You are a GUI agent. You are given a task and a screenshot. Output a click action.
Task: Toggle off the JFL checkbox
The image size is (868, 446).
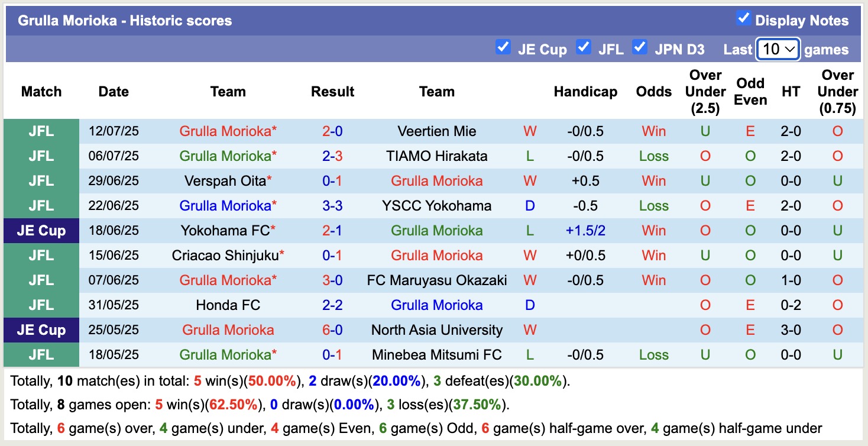pos(584,47)
